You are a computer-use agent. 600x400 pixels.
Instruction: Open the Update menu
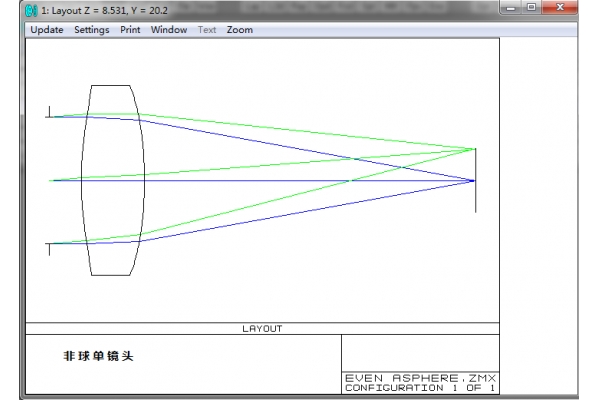[x=46, y=30]
